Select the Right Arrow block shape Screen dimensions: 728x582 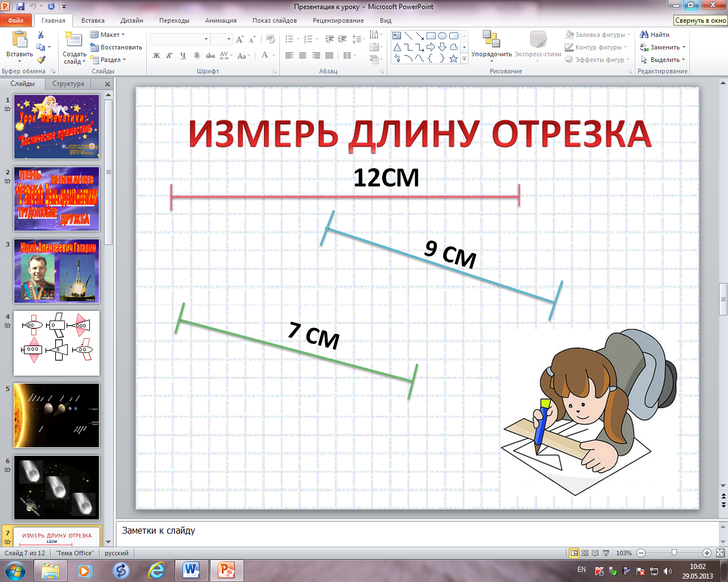(431, 47)
